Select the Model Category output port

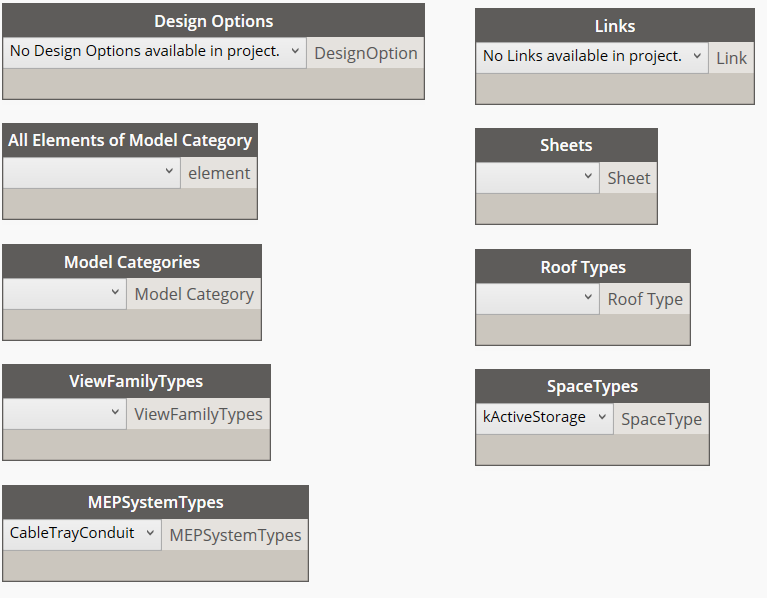click(194, 294)
